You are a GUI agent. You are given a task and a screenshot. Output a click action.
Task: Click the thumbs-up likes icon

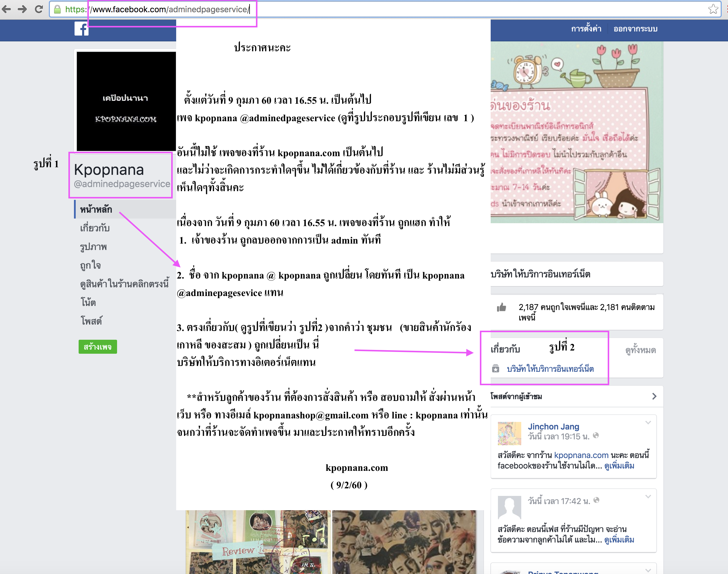501,307
